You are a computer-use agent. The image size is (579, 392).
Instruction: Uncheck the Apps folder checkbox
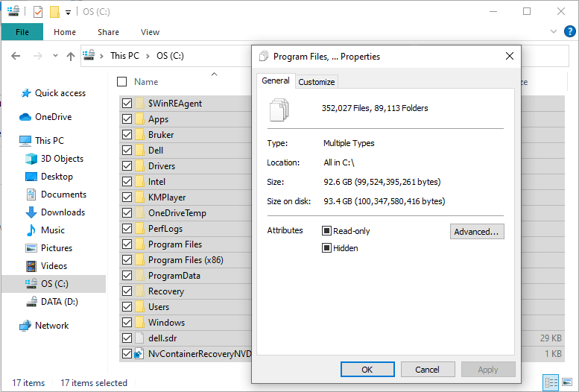(127, 119)
